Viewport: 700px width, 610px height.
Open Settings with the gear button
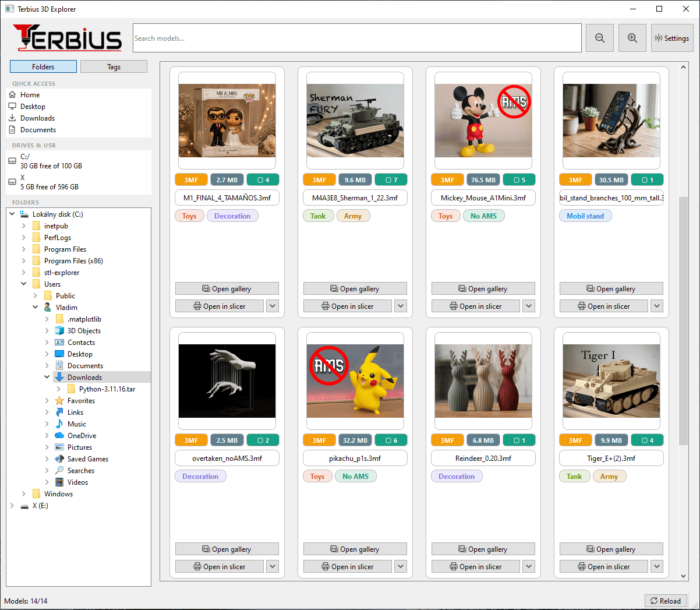(672, 38)
